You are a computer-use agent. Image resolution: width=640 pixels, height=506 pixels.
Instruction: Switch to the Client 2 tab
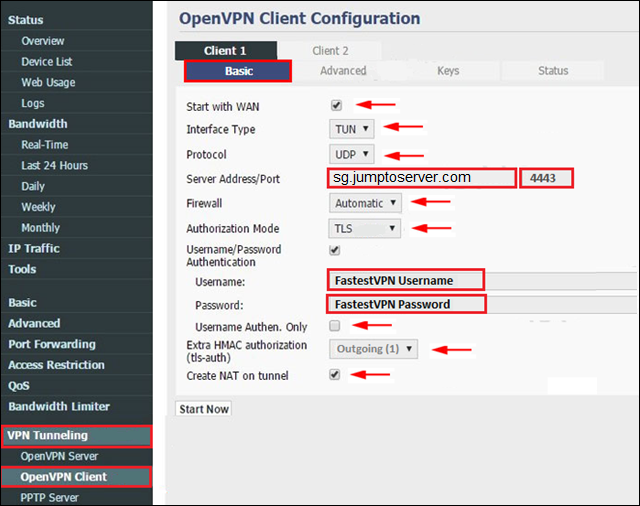(330, 51)
